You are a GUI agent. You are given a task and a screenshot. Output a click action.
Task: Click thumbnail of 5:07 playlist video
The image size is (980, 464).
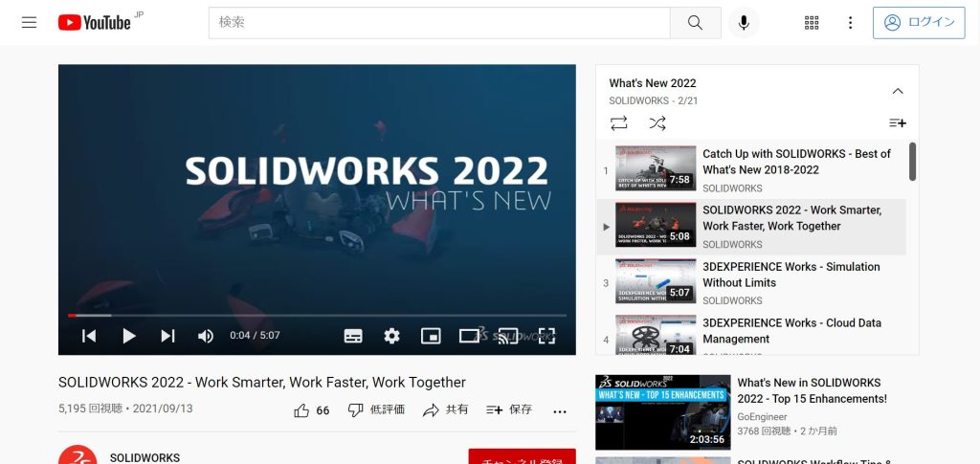click(655, 281)
